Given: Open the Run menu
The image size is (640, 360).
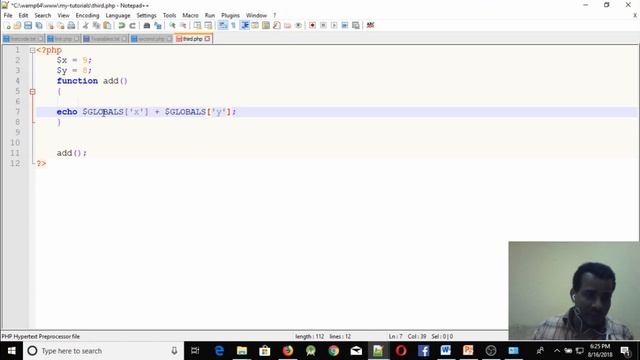Looking at the screenshot, I should [210, 15].
